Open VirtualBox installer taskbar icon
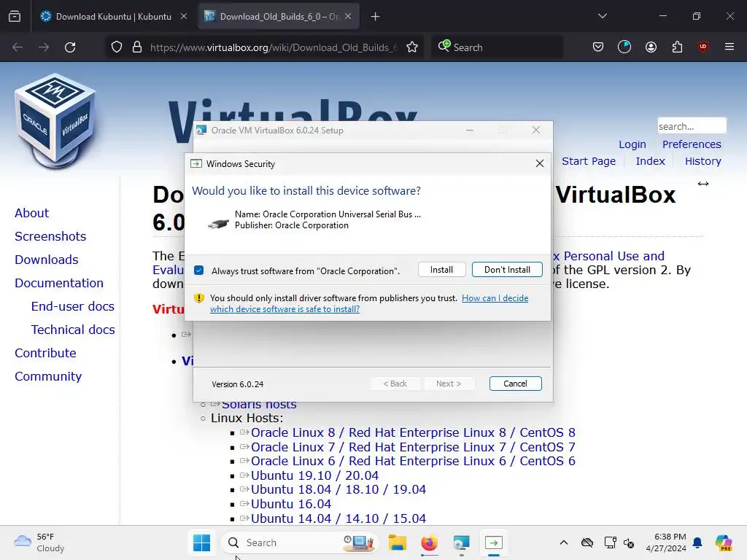 pos(461,542)
